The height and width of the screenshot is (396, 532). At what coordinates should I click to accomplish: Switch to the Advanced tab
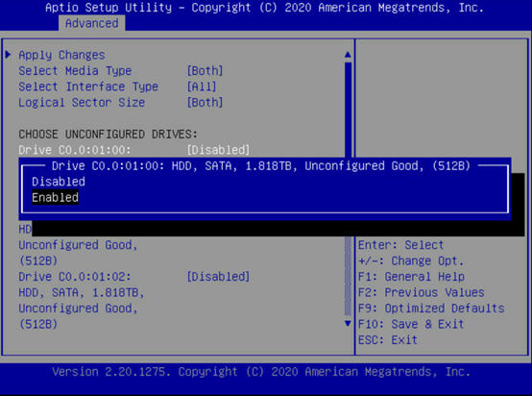pyautogui.click(x=91, y=23)
